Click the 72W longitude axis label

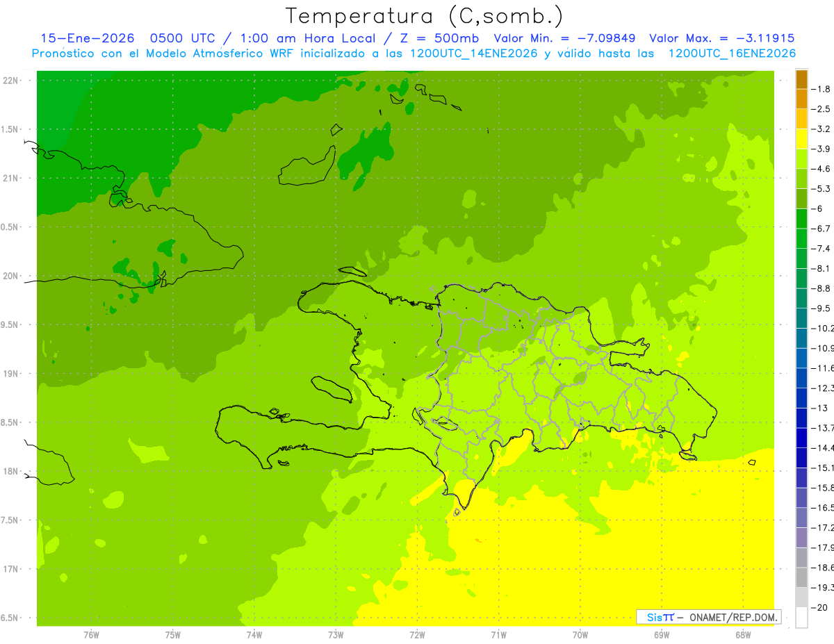point(417,635)
